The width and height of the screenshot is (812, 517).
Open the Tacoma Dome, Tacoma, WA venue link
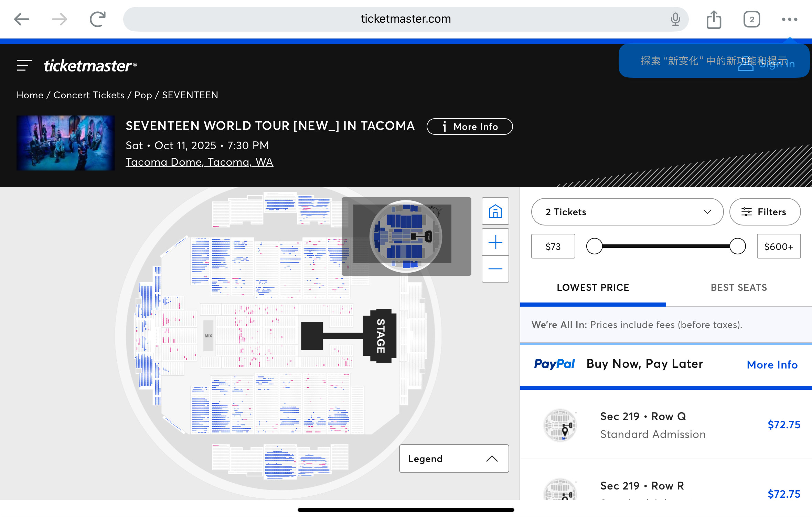(x=199, y=162)
